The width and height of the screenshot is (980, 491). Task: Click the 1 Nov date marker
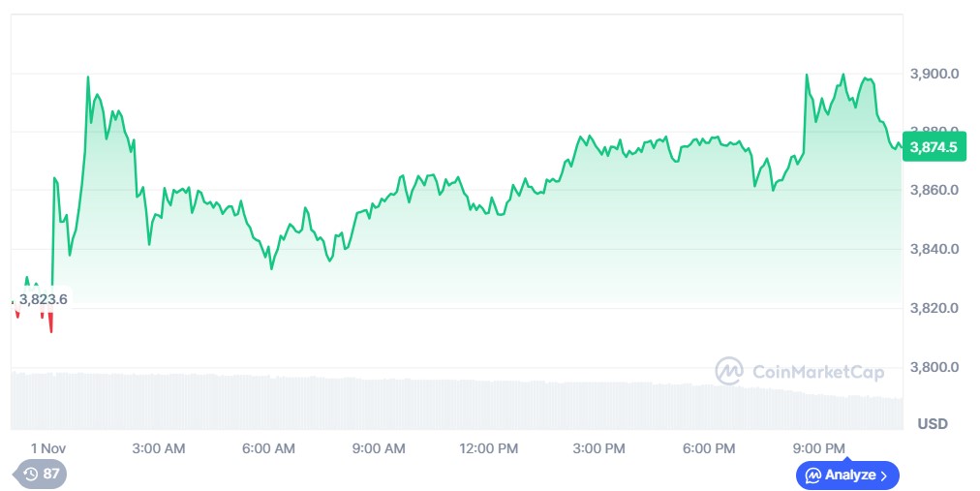click(x=47, y=447)
